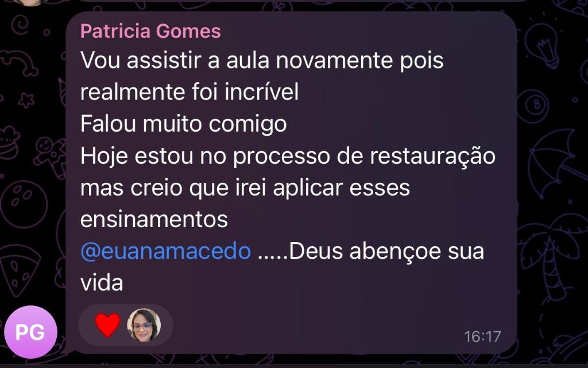Click the text 'Vou assistir a aula novamente pois'
This screenshot has height=368, width=588.
pyautogui.click(x=262, y=60)
